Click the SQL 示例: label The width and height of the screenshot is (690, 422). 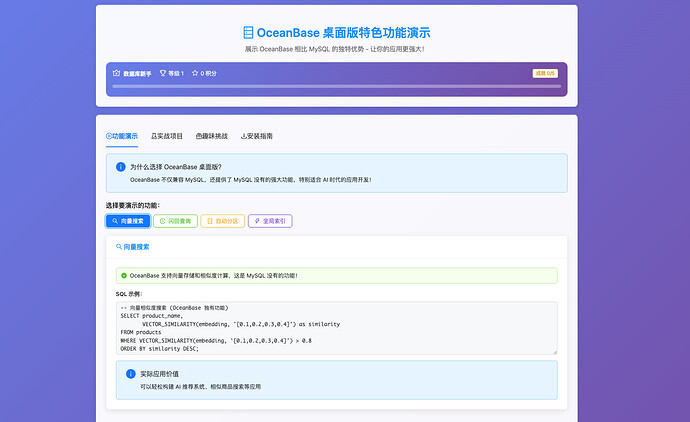tap(129, 294)
